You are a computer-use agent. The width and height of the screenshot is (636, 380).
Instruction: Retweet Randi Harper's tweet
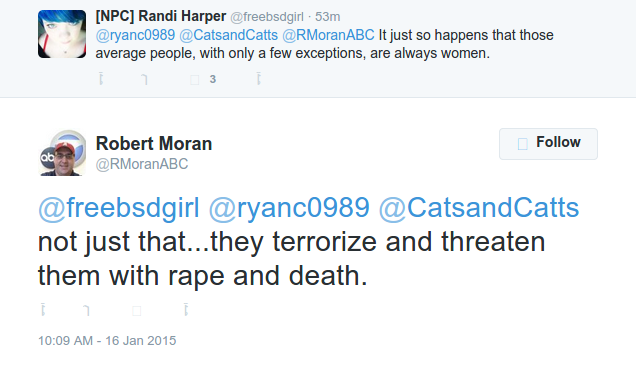tap(144, 79)
